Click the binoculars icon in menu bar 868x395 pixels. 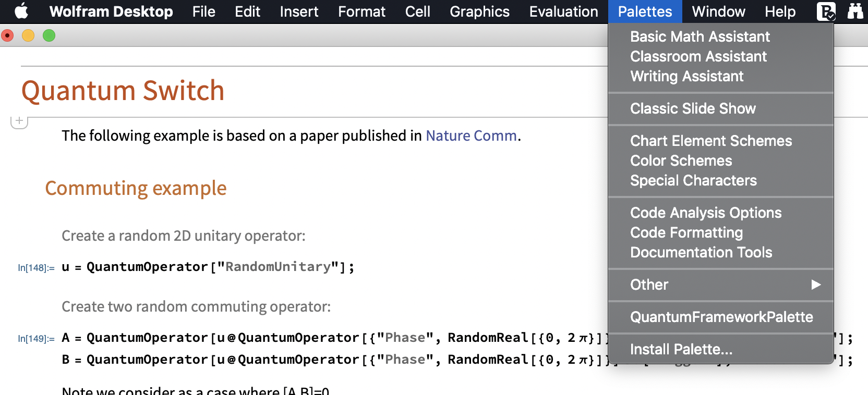coord(855,11)
